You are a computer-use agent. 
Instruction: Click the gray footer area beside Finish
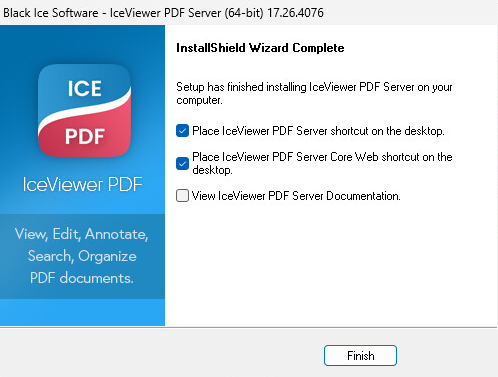(x=160, y=354)
